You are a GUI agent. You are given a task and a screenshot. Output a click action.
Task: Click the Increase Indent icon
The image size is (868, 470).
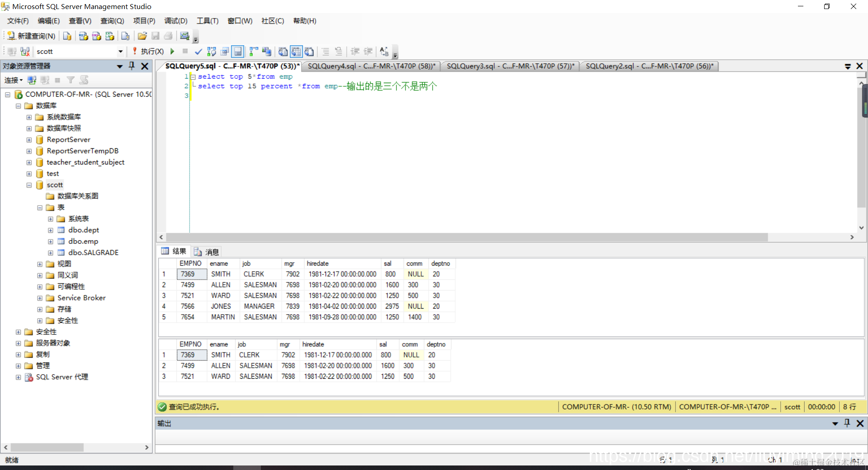tap(368, 52)
